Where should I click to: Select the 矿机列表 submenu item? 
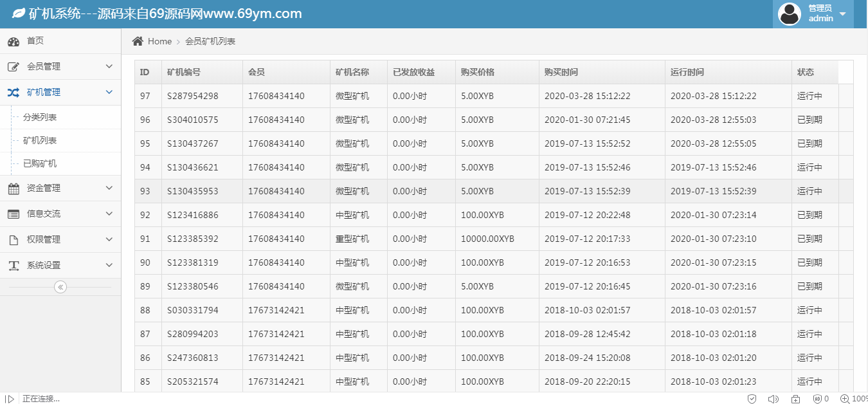pos(40,141)
